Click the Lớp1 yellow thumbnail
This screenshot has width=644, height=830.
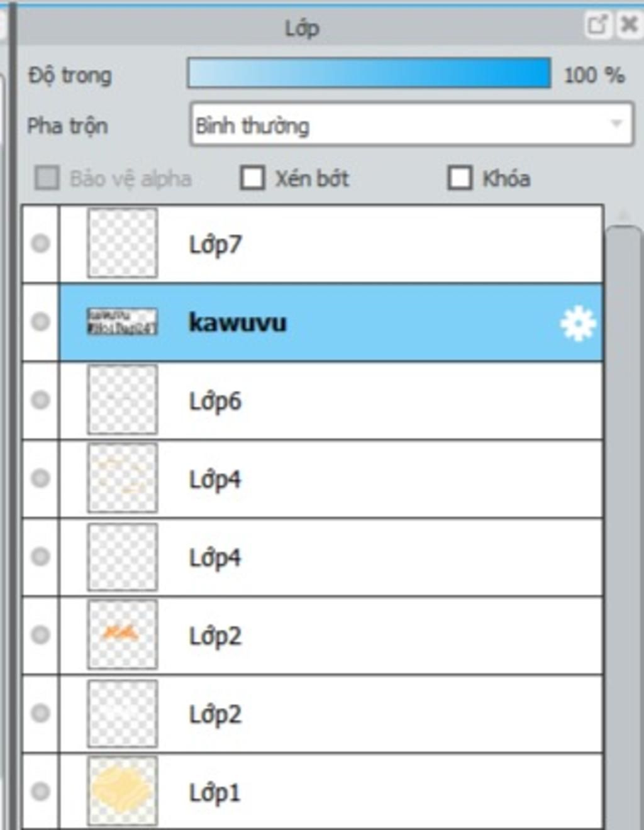[x=122, y=791]
